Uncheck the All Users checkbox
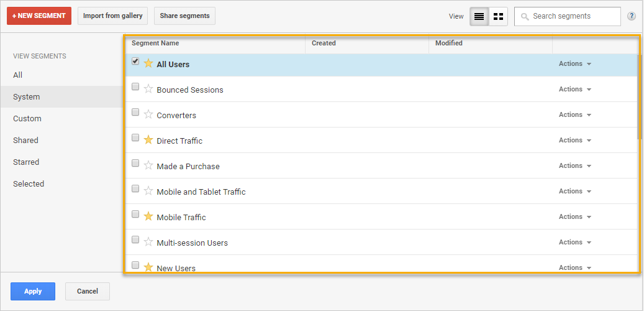Viewport: 644px width, 311px height. point(135,62)
